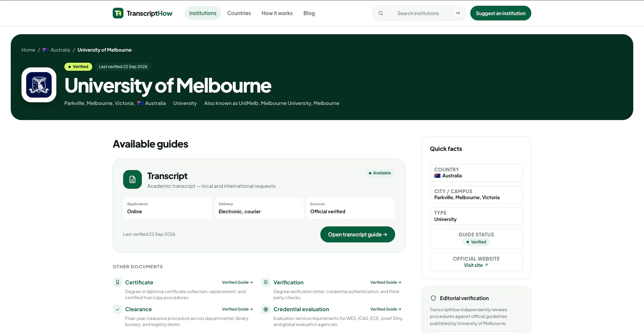
Task: Click the Guide Status Verified pill
Action: point(476,242)
